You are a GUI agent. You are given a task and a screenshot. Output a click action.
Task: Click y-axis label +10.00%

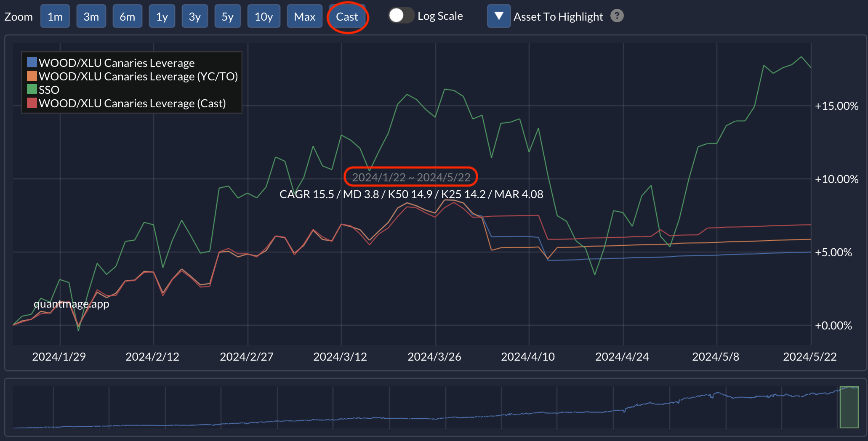click(836, 179)
